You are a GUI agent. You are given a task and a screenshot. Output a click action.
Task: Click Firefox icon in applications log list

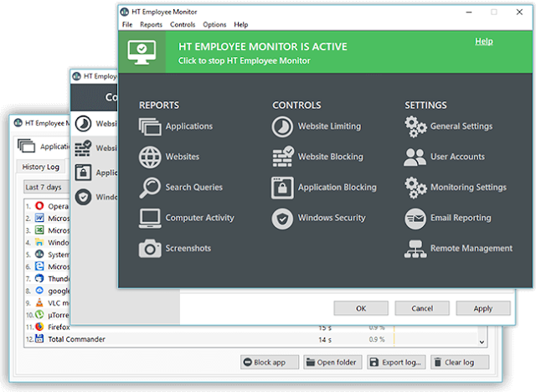click(x=39, y=327)
